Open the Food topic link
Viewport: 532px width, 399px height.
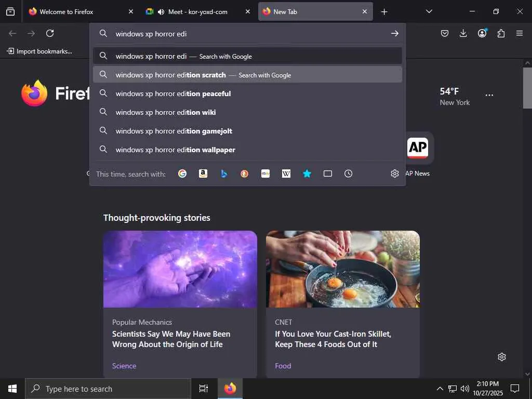[283, 366]
